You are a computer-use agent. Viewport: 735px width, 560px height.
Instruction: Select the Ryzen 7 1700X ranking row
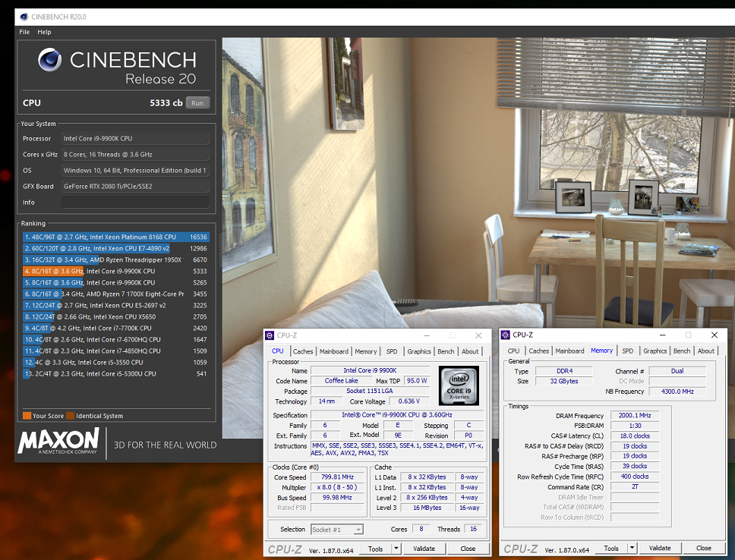pos(115,294)
